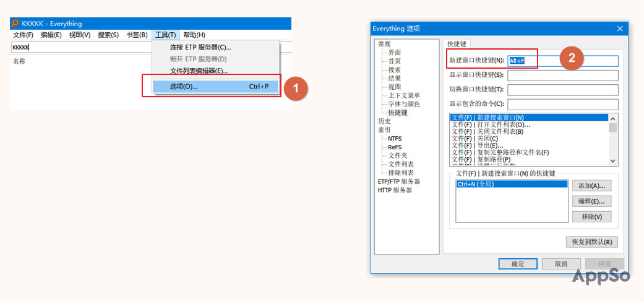Select 文件夹 in the options tree
This screenshot has width=644, height=301.
pyautogui.click(x=398, y=155)
